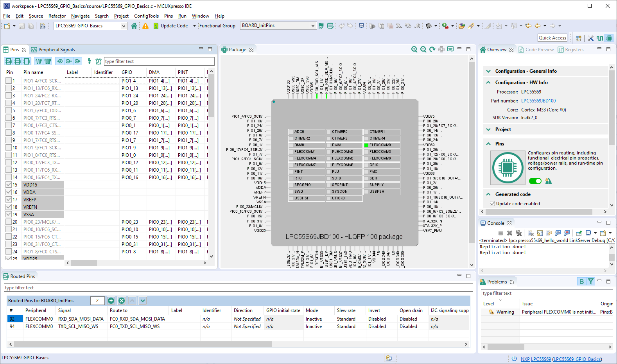
Task: Click the Pins filter text field
Action: [159, 61]
